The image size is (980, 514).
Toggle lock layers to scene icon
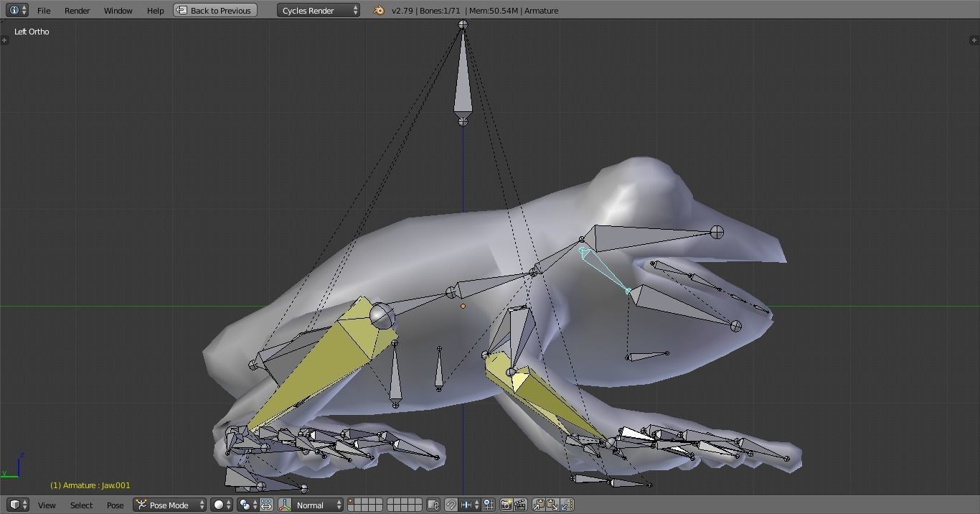[433, 505]
